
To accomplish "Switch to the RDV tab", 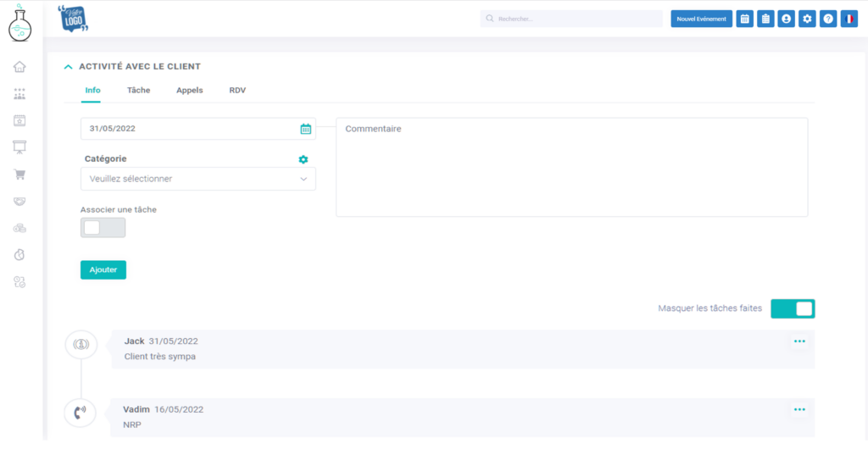I will coord(237,90).
